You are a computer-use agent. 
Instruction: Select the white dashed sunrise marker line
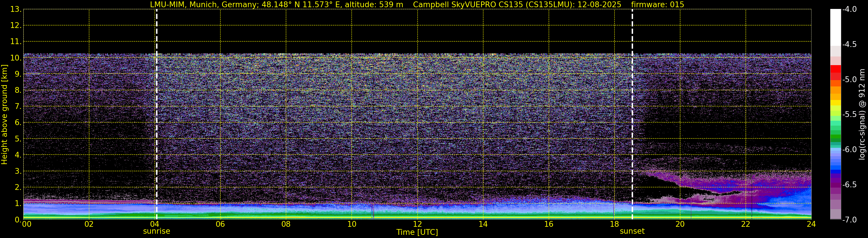(157, 114)
